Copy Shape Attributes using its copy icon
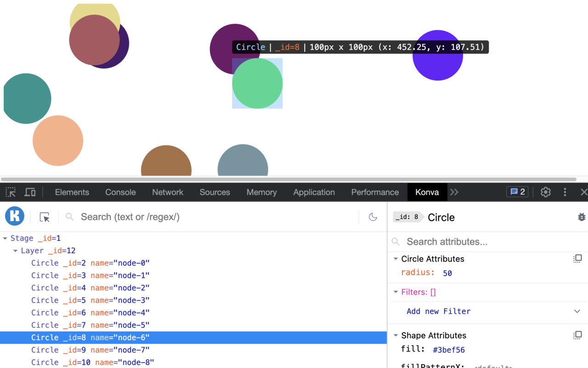 [x=577, y=335]
